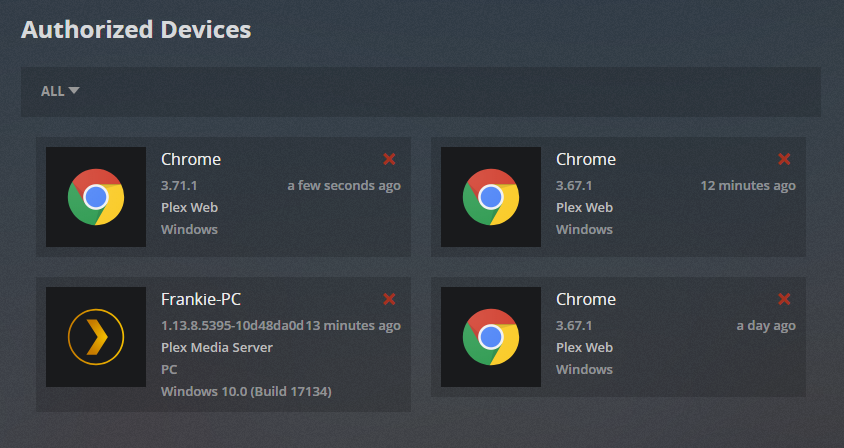Click Chrome title on the a-day-ago card
Image resolution: width=844 pixels, height=448 pixels.
pos(586,299)
